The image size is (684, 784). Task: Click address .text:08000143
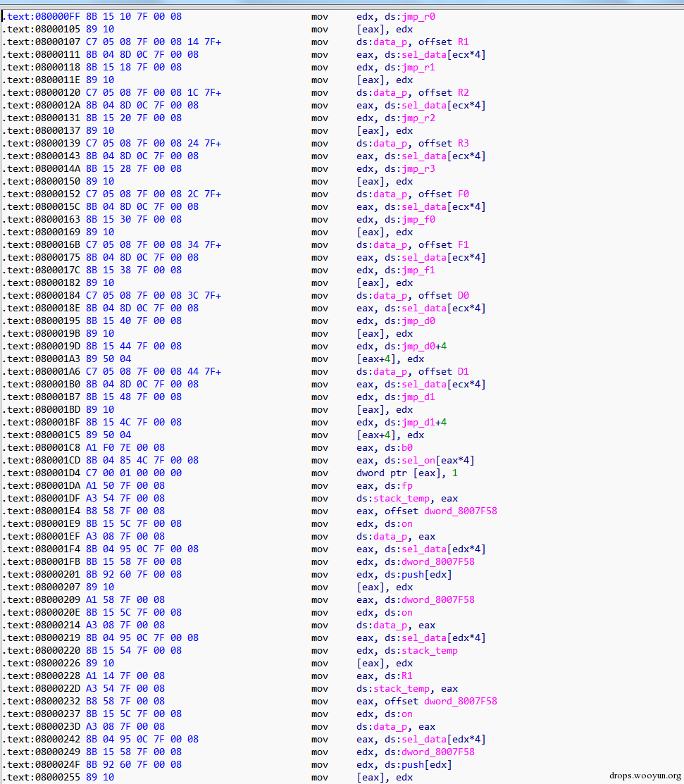tap(41, 156)
